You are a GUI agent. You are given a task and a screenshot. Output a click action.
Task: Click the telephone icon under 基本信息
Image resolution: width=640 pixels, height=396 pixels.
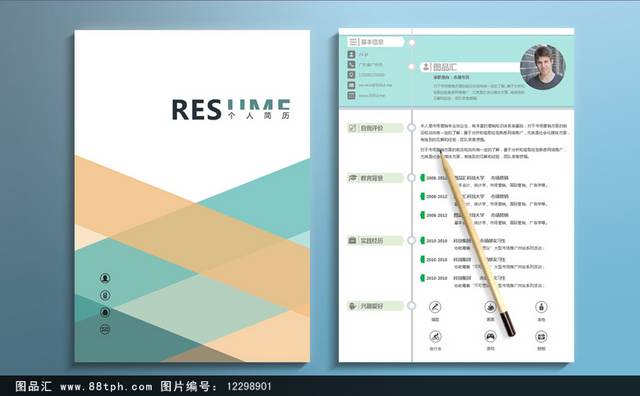(x=351, y=65)
